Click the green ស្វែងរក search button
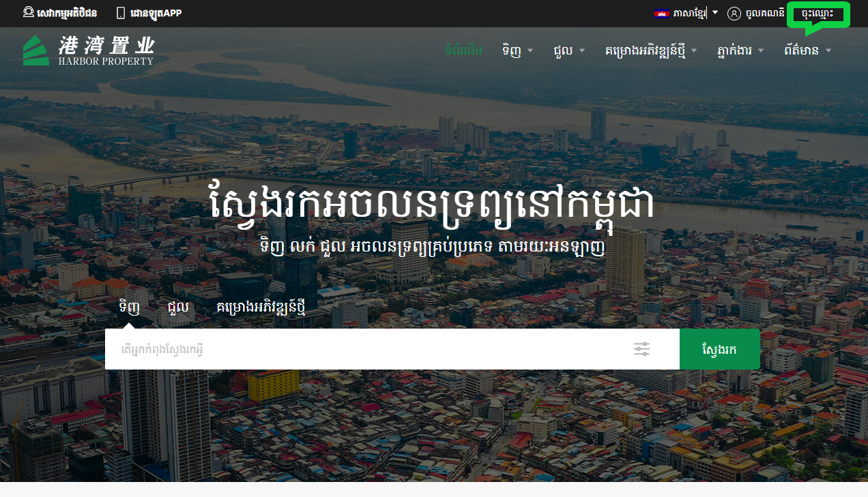This screenshot has width=868, height=497. point(720,349)
